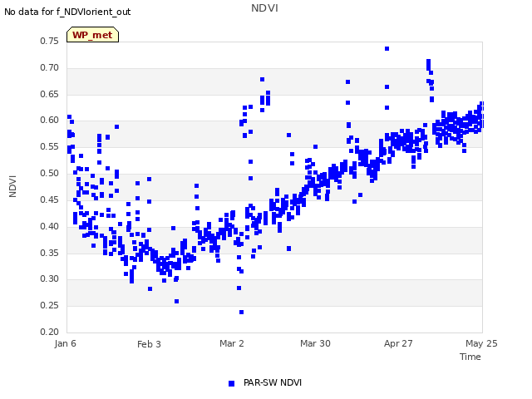Click the 0.40 y-axis tick label

[x=50, y=226]
